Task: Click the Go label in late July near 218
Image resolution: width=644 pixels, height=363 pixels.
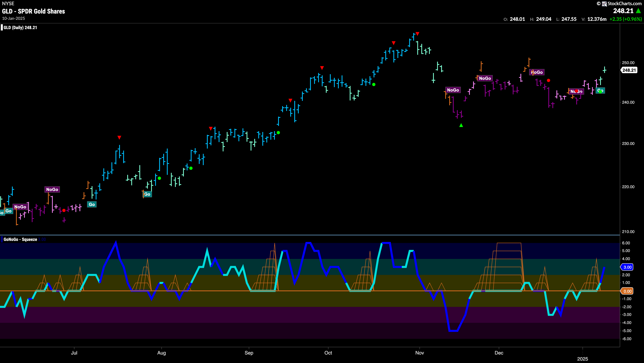Action: pyautogui.click(x=147, y=194)
